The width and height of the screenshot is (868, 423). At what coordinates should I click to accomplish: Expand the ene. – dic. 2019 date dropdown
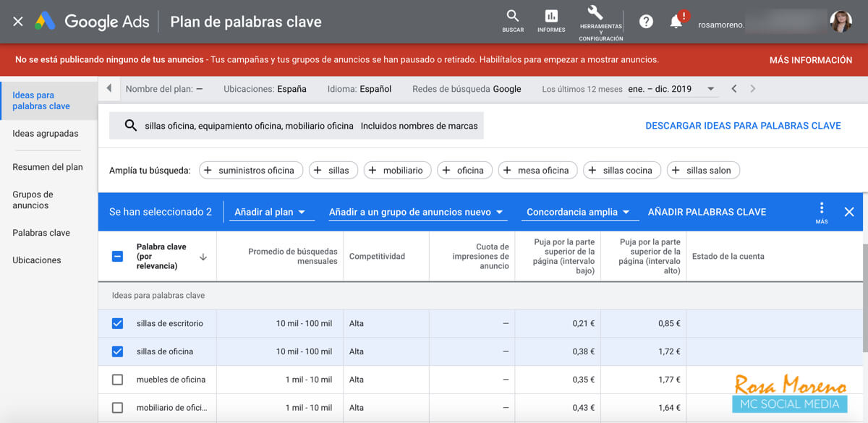pyautogui.click(x=711, y=88)
